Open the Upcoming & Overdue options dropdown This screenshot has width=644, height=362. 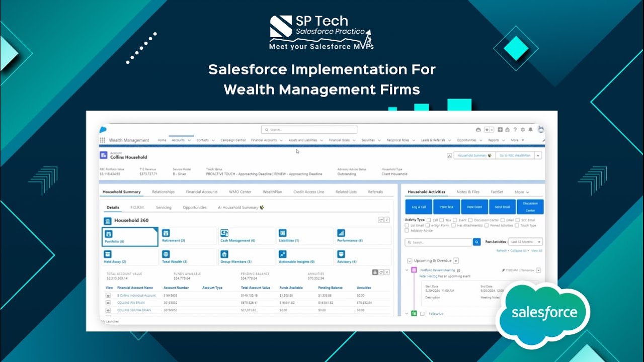456,260
